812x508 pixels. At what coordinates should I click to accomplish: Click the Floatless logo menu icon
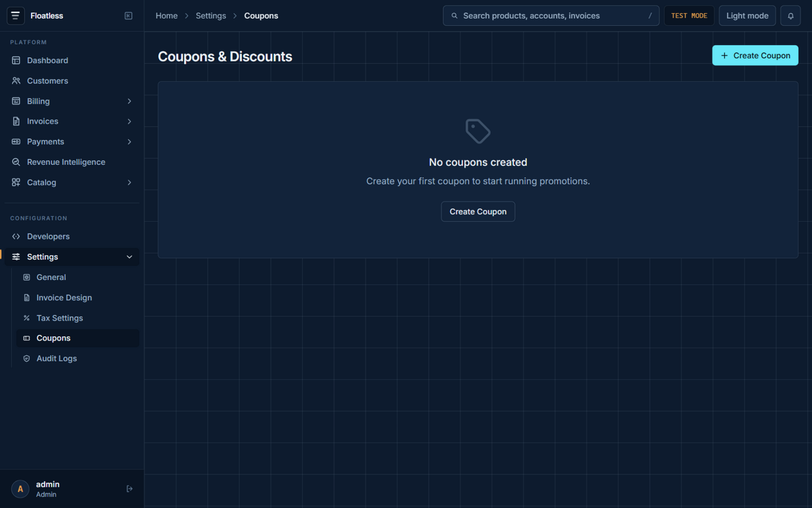(x=15, y=16)
